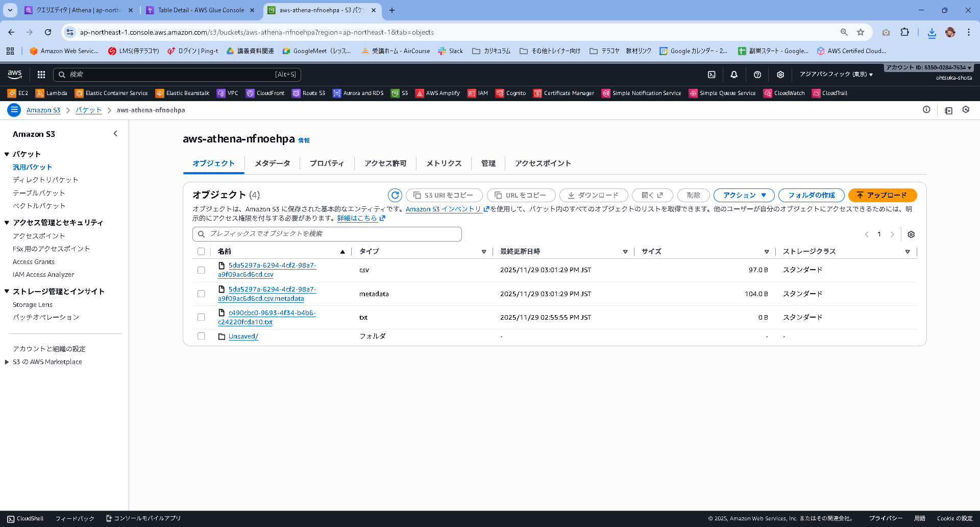Screen dimensions: 980x527
Task: Tick the select-all objects checkbox in the header
Action: 201,251
